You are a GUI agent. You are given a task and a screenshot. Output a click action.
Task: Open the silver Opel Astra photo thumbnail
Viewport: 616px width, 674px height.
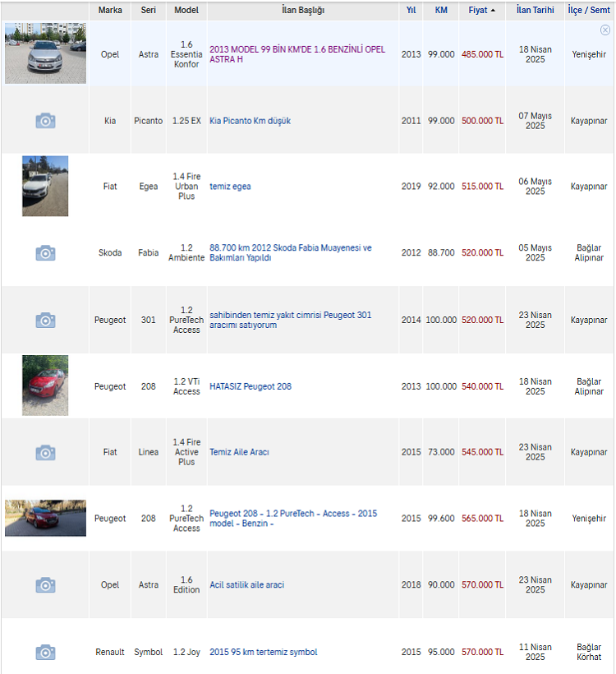pos(45,53)
